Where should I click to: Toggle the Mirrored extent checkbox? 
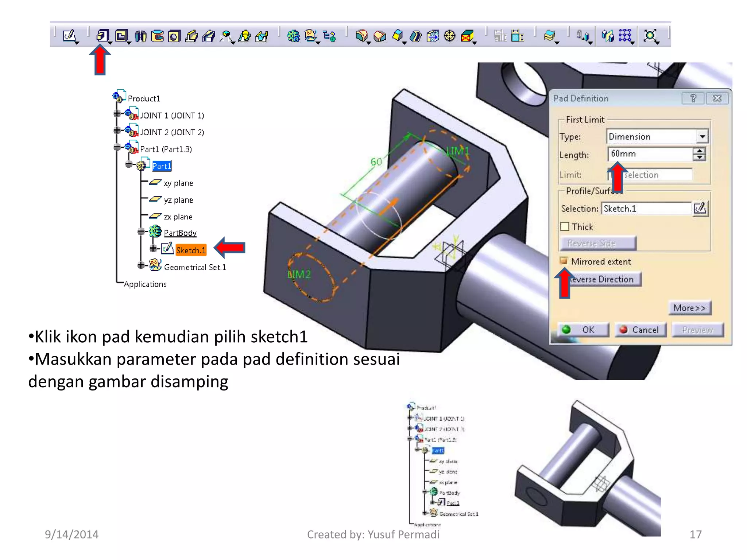pos(564,261)
